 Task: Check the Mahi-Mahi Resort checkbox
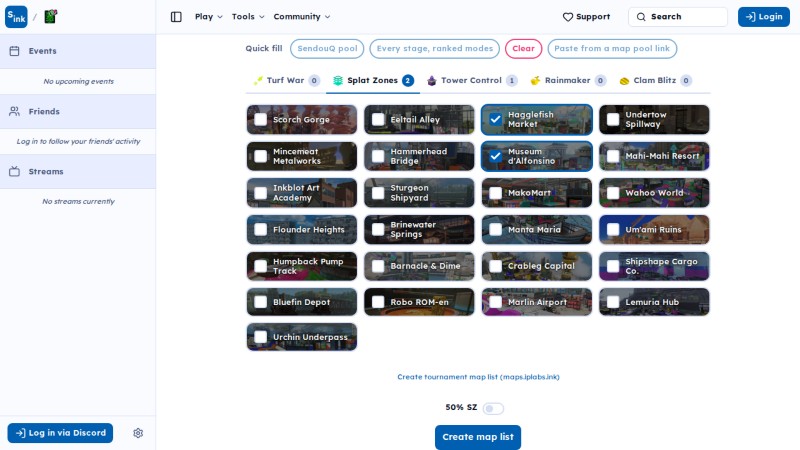pos(613,156)
